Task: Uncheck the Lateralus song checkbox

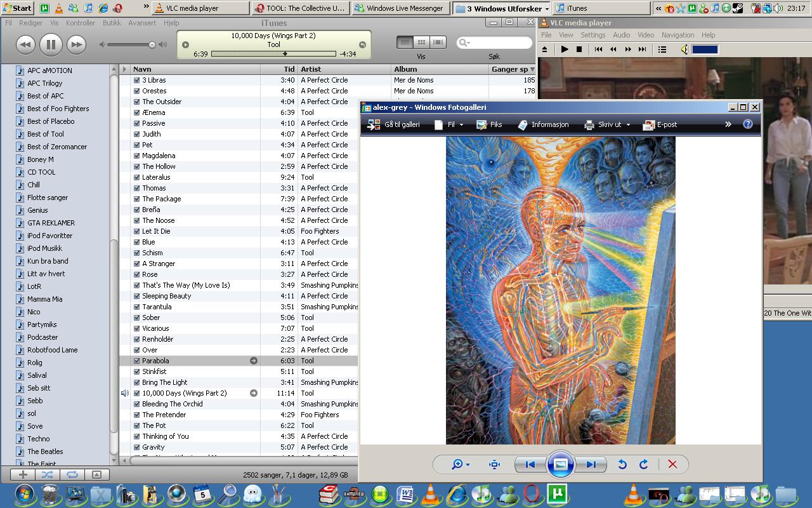Action: (136, 177)
